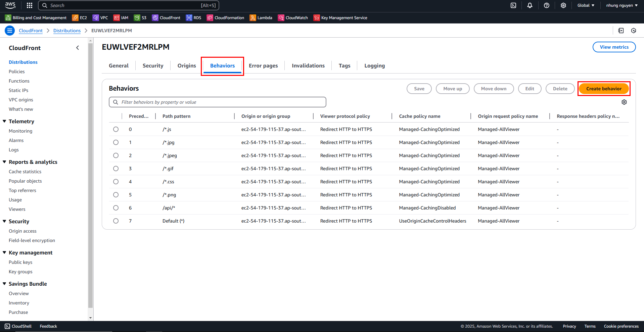Image resolution: width=644 pixels, height=332 pixels.
Task: Switch to the Invalidations tab
Action: [308, 66]
